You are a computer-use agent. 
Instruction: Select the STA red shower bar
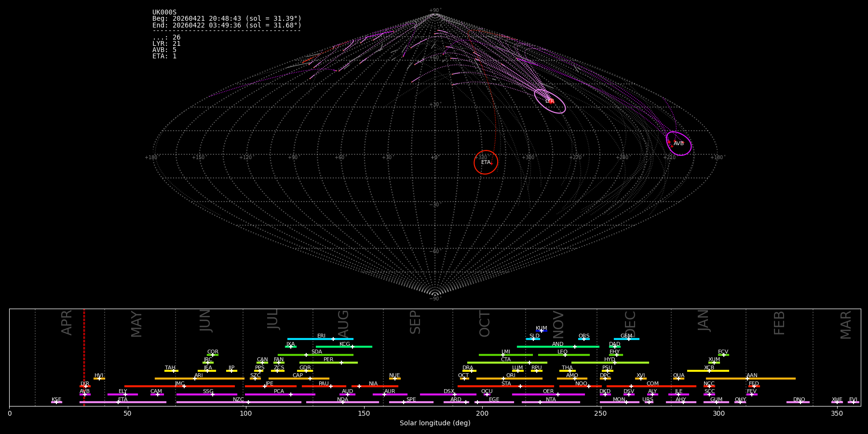coord(506,386)
